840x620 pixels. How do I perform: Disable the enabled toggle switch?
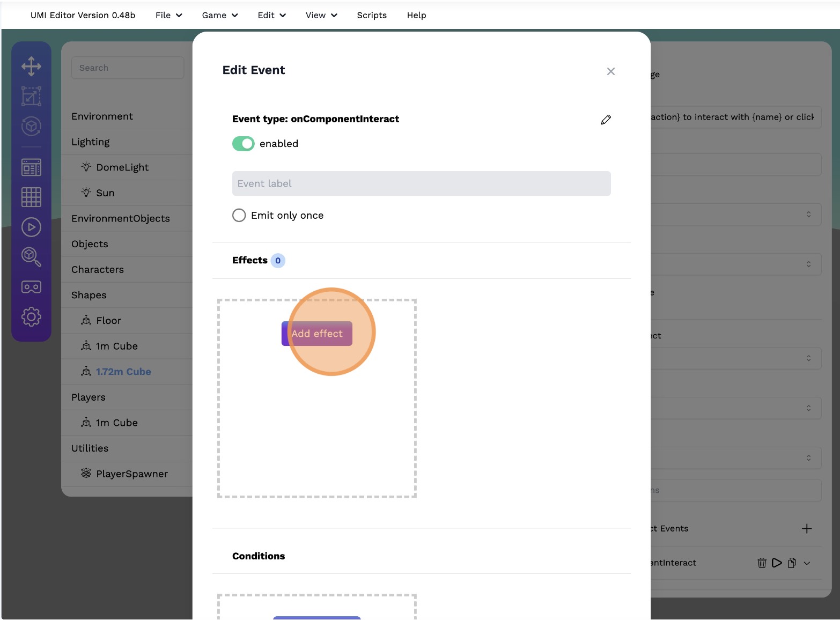[243, 144]
